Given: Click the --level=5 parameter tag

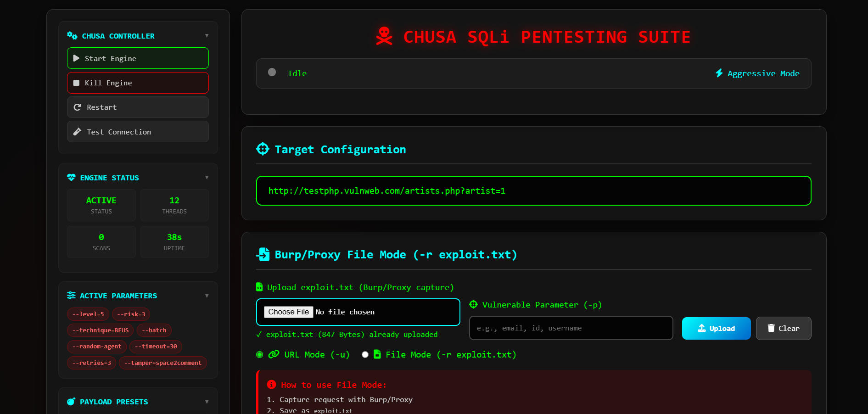Looking at the screenshot, I should (88, 314).
